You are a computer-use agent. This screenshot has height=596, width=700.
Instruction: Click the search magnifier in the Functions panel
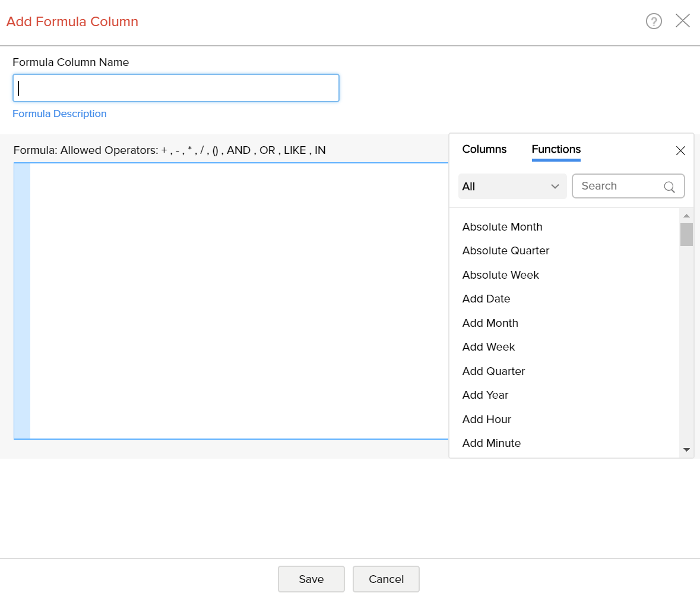[x=669, y=186]
